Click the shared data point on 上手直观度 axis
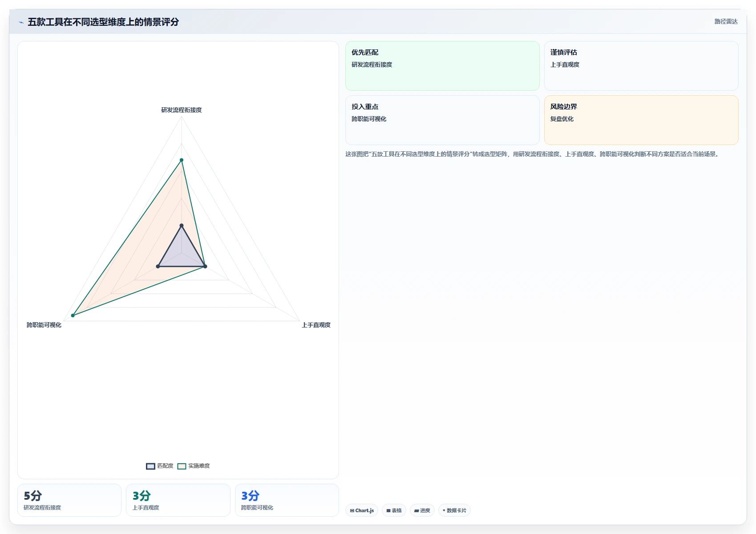The image size is (756, 534). pos(205,267)
